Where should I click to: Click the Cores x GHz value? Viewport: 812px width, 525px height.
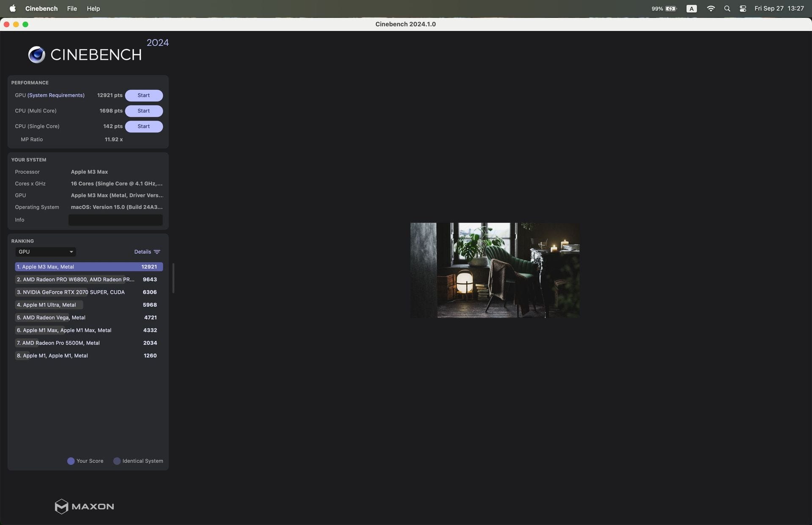[117, 184]
